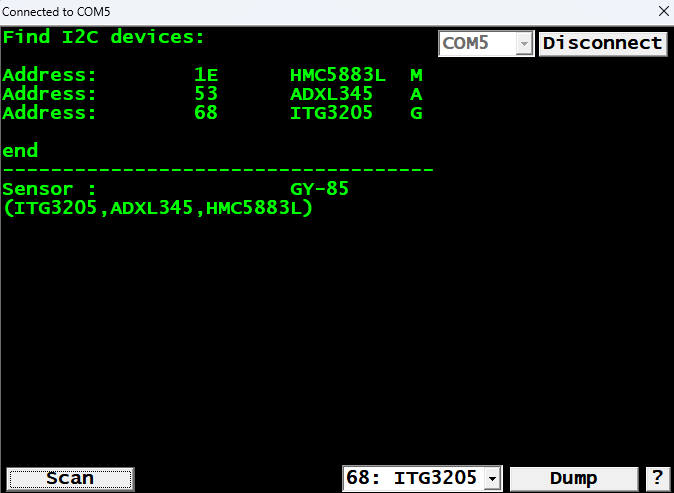Click the ITG3205 entry on address 68 line
This screenshot has width=674, height=493.
pyautogui.click(x=331, y=113)
